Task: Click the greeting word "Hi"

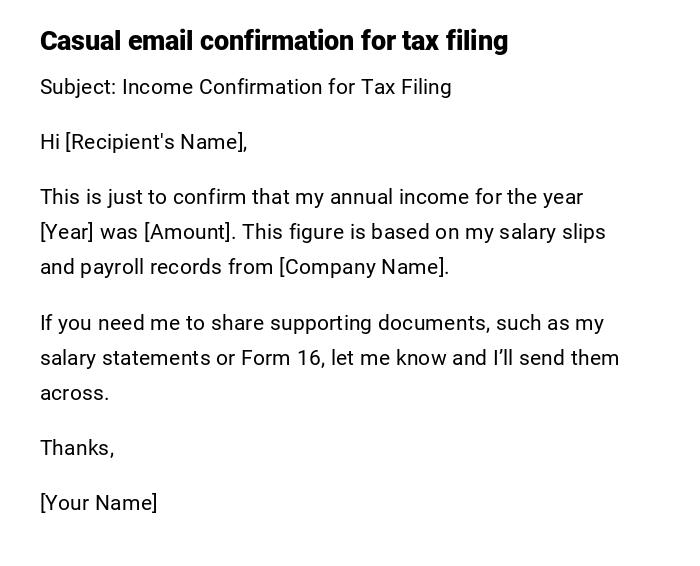Action: tap(50, 142)
